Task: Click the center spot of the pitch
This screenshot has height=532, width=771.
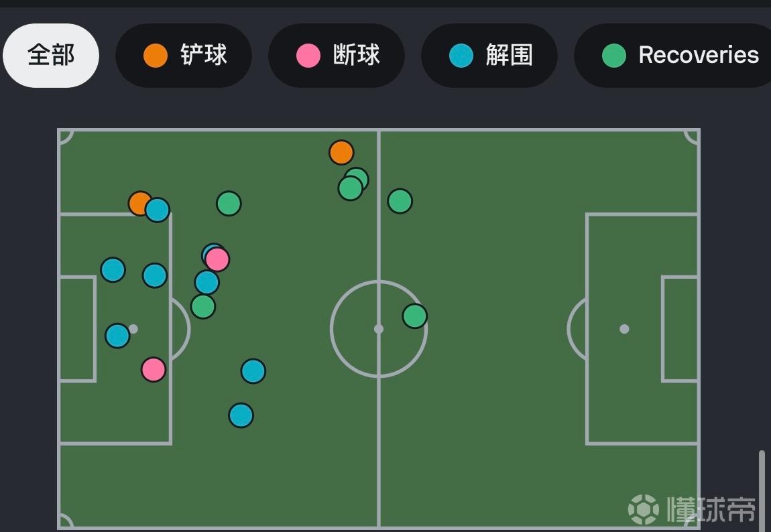Action: [379, 329]
